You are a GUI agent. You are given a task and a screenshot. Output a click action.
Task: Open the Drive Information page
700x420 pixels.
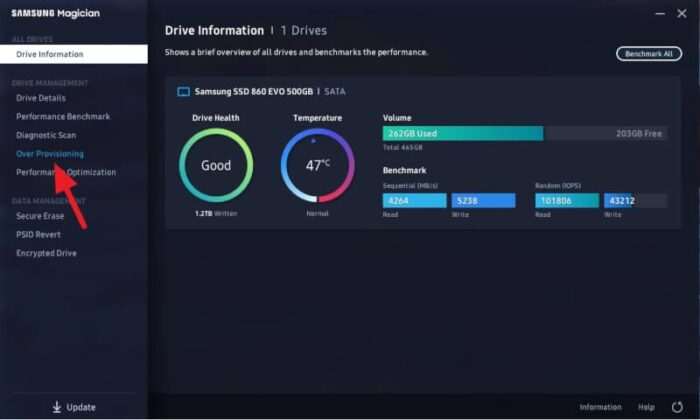point(74,54)
